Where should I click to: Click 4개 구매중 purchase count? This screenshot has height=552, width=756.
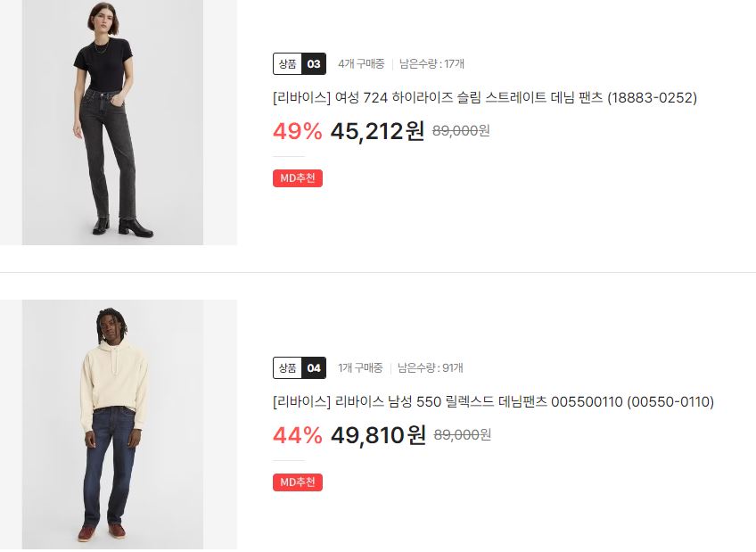tap(361, 63)
